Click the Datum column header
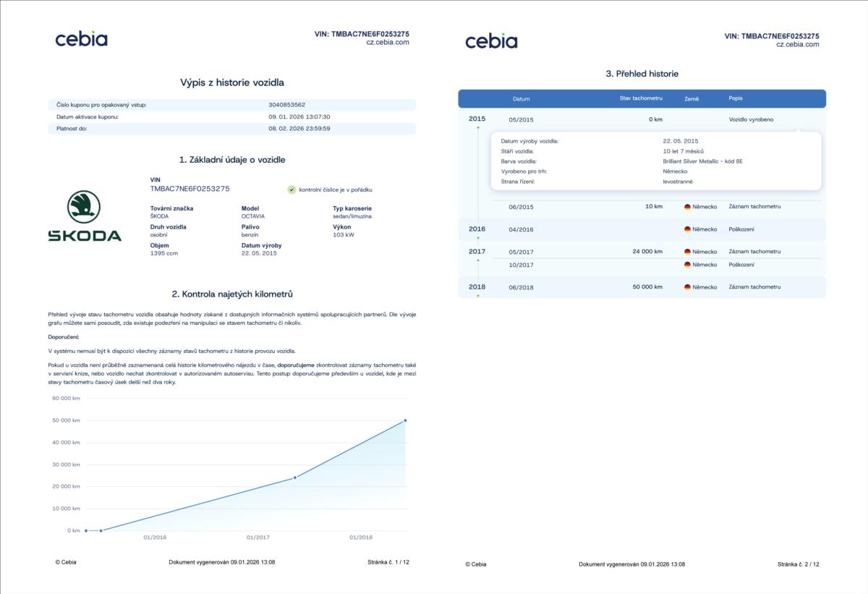 [521, 98]
